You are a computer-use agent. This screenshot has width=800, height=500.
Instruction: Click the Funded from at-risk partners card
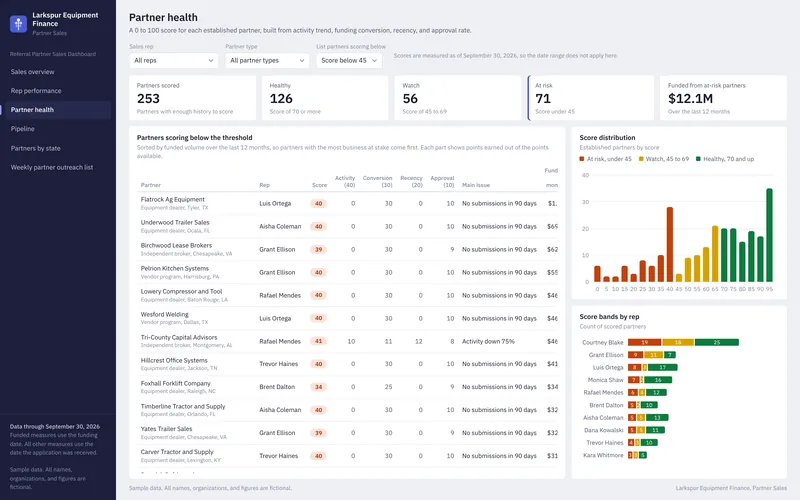point(723,98)
